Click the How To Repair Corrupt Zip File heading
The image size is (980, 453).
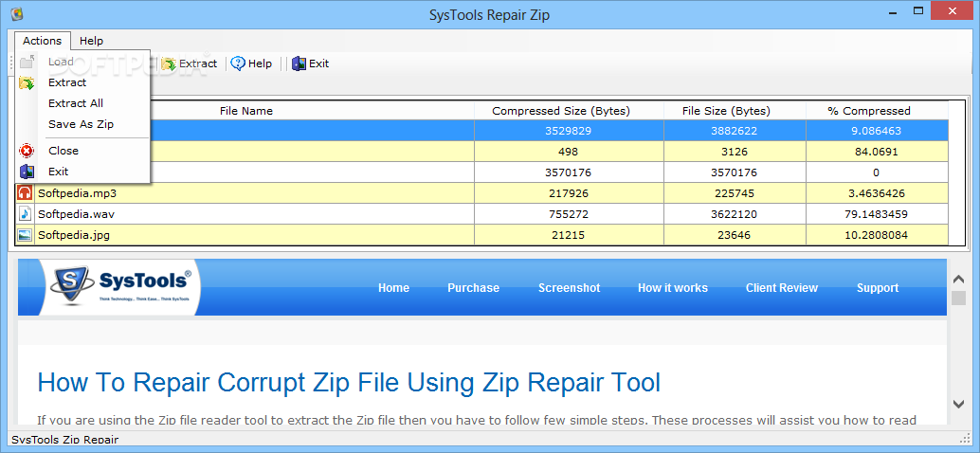[349, 382]
